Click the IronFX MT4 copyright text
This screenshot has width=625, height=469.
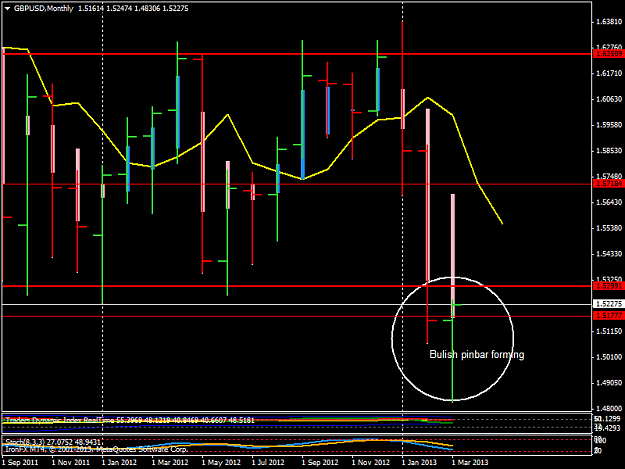96,449
